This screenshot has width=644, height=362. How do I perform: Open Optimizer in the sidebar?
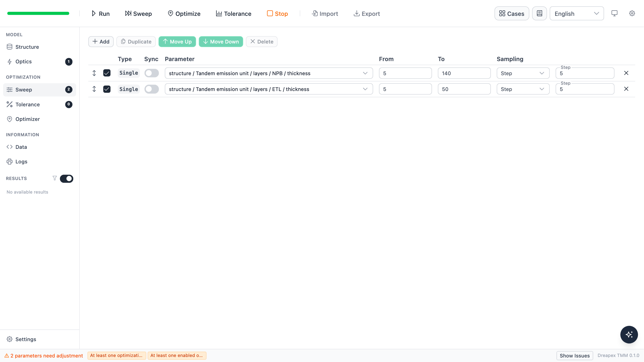39,119
